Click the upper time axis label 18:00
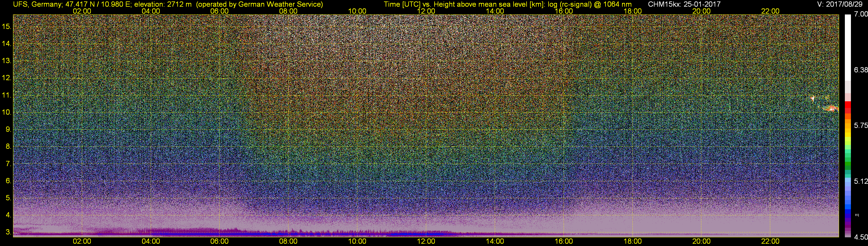This screenshot has width=868, height=246. coord(633,11)
